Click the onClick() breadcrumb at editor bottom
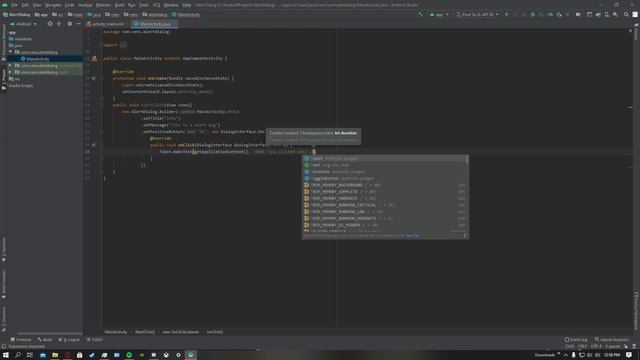 pos(214,332)
